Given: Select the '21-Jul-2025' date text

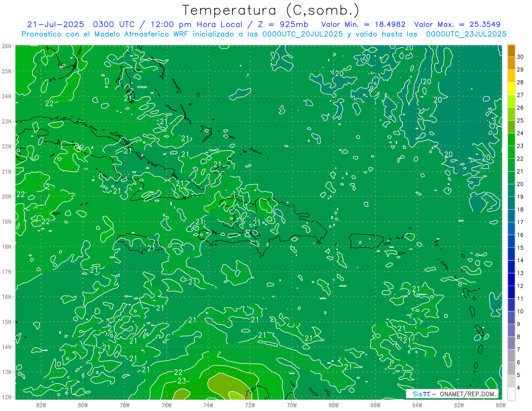Looking at the screenshot, I should click(55, 24).
